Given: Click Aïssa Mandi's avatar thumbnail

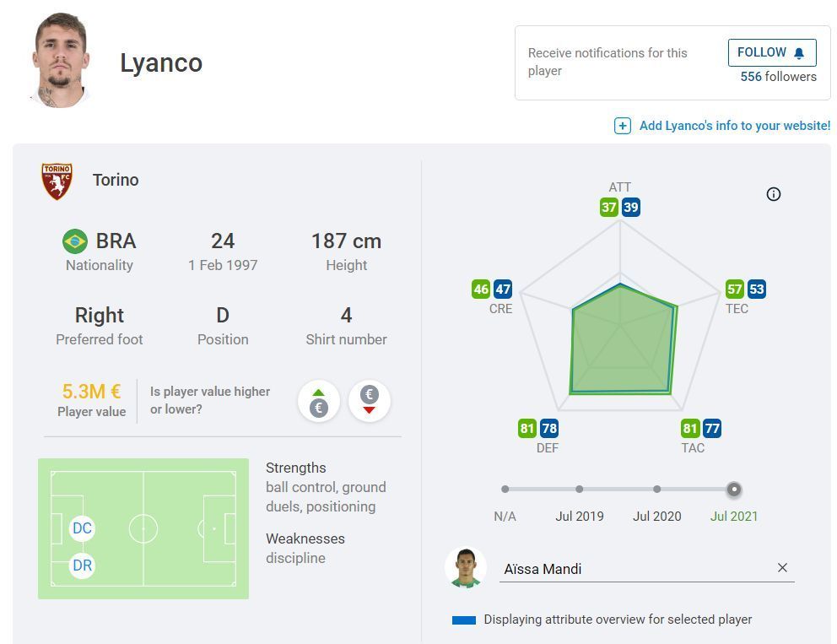Looking at the screenshot, I should pyautogui.click(x=466, y=568).
